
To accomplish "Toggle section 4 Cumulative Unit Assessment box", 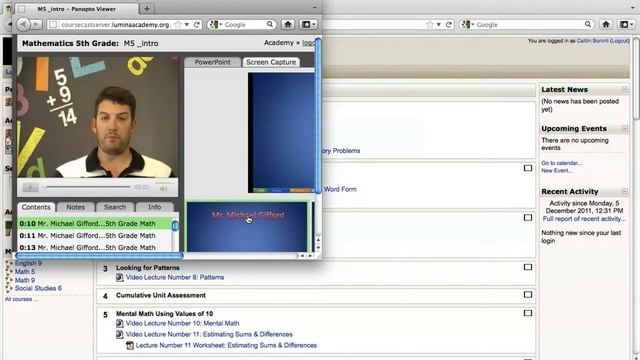I will [528, 295].
